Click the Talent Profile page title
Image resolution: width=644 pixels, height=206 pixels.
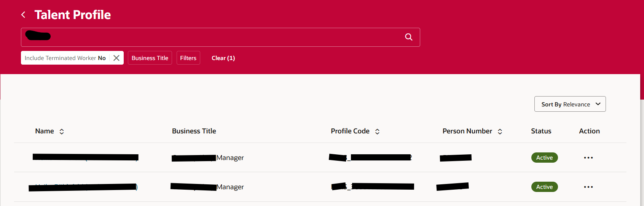point(73,15)
